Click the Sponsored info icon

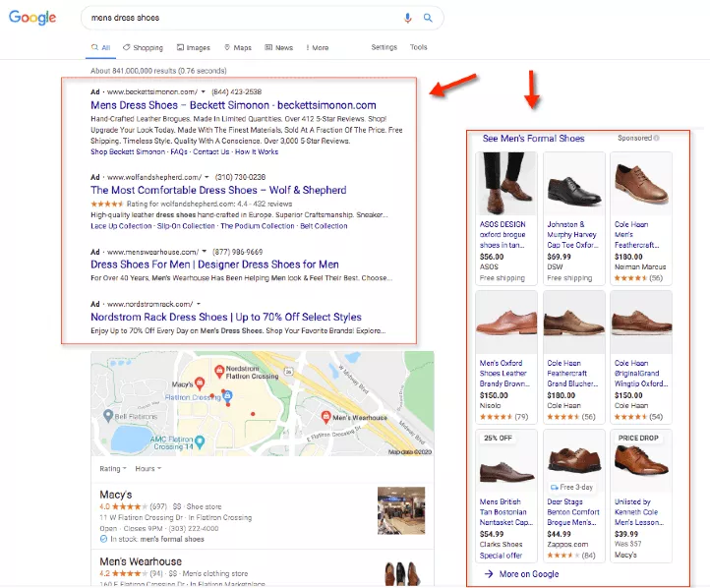659,139
